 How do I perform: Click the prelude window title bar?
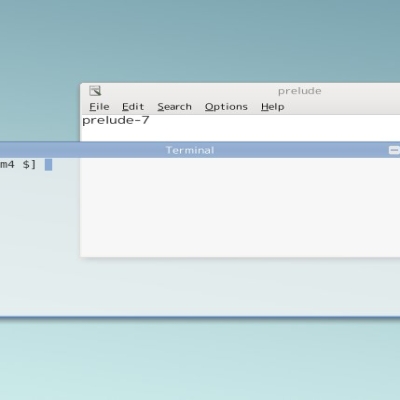click(240, 91)
